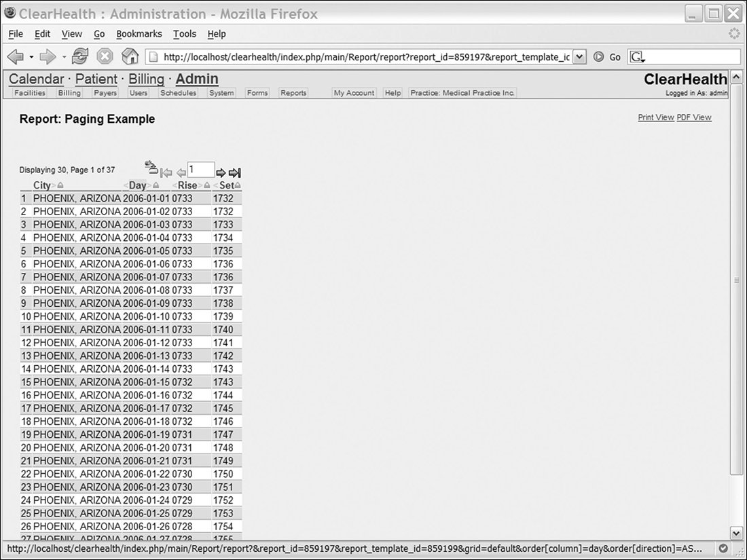Sort by Set column triangle icon
This screenshot has height=560, width=747.
pos(238,185)
